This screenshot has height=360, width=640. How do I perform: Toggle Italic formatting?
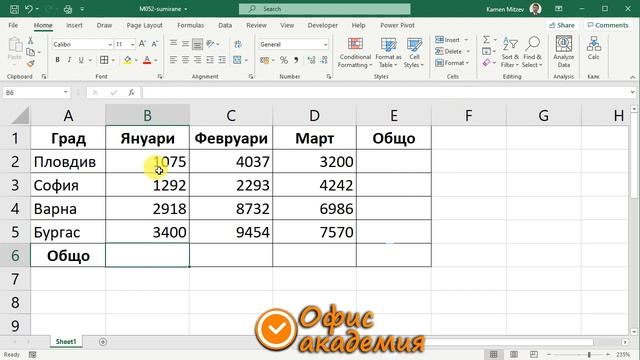[69, 60]
